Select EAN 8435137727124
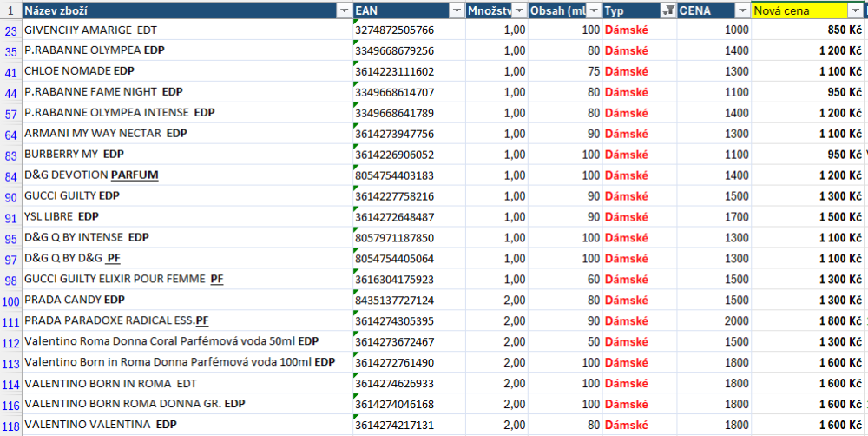868x436 pixels. [409, 300]
